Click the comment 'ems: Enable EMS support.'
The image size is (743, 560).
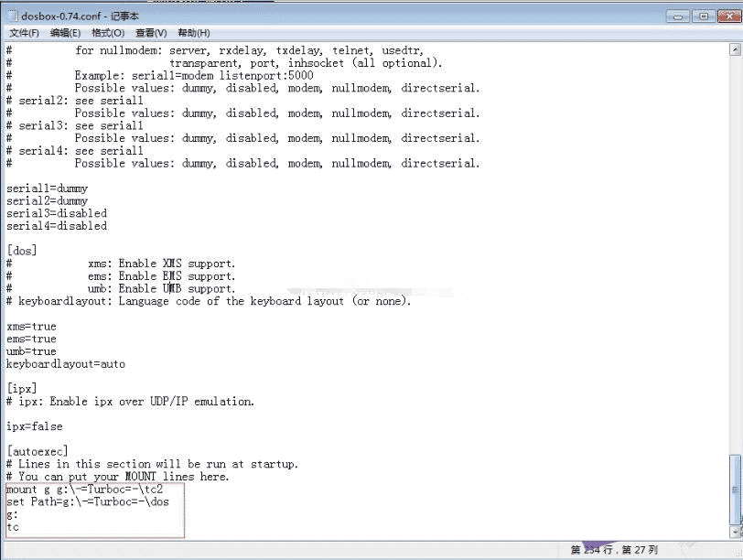coord(161,275)
